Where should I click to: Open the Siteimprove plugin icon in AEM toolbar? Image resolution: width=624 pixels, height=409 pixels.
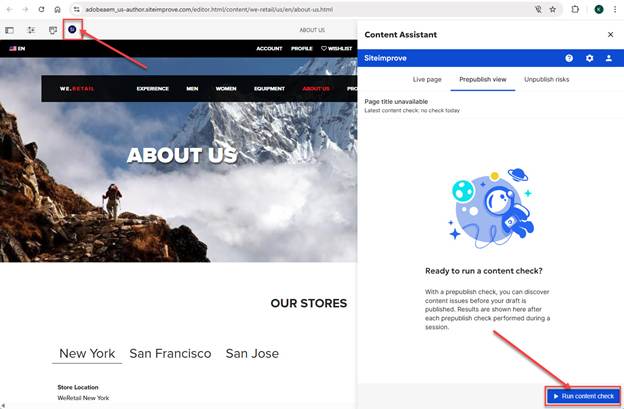pyautogui.click(x=72, y=29)
